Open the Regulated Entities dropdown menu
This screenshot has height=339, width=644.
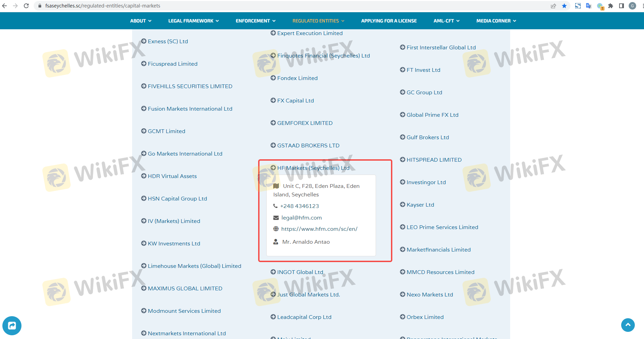[318, 21]
